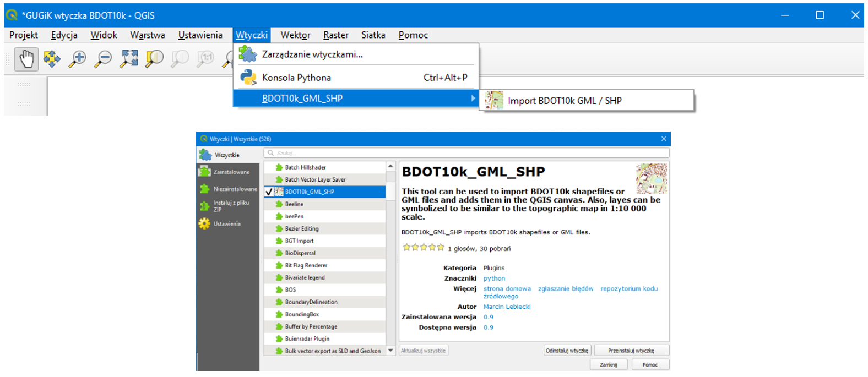Click the Zoom Out magnifier tool
Screen dimensions: 868x377
pos(103,59)
